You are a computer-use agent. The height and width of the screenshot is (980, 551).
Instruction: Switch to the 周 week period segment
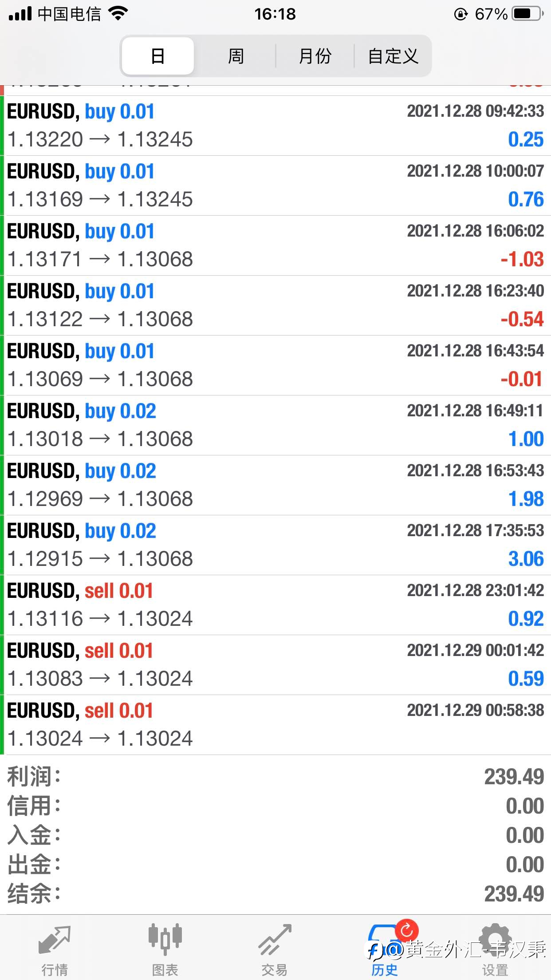point(236,56)
